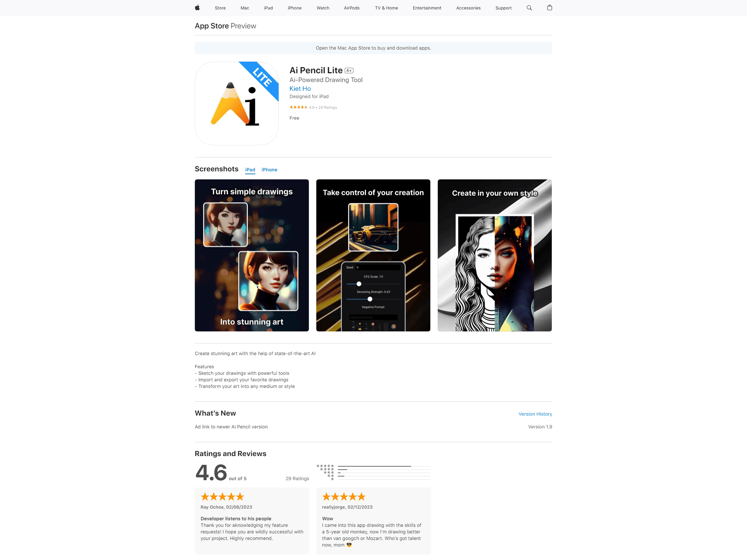Screen dimensions: 747x560
Task: Click the 'Screenshots' section heading
Action: tap(217, 169)
